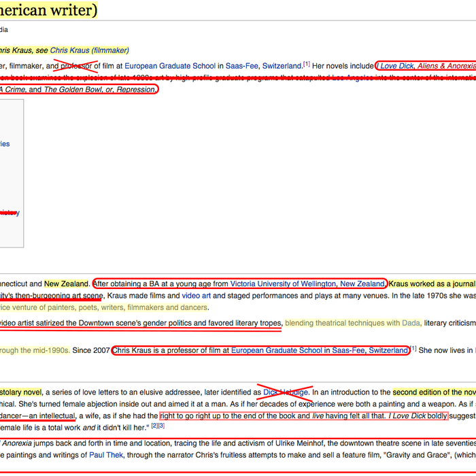Click the highlighted 'Kraus worked as a journal' text

pyautogui.click(x=432, y=284)
